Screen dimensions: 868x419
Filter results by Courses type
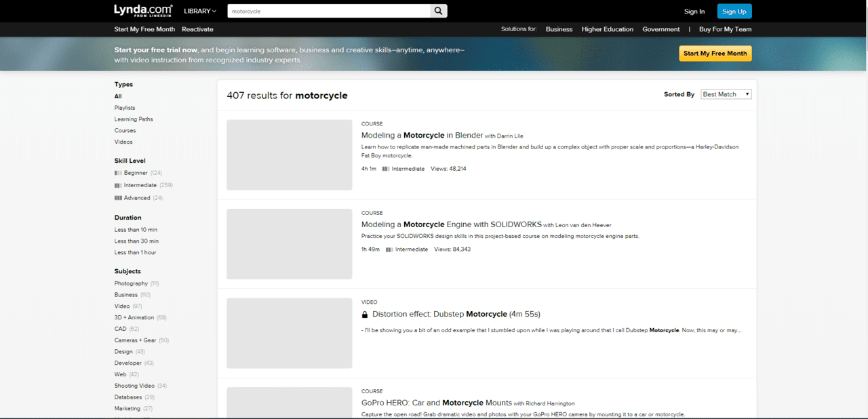125,131
